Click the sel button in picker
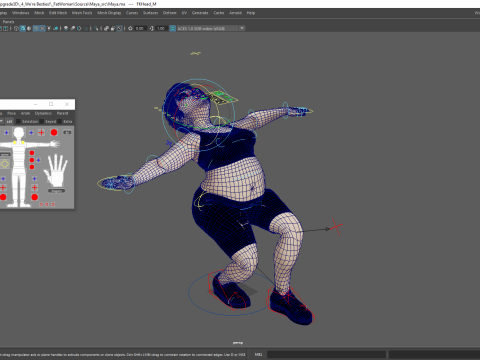 9,122
